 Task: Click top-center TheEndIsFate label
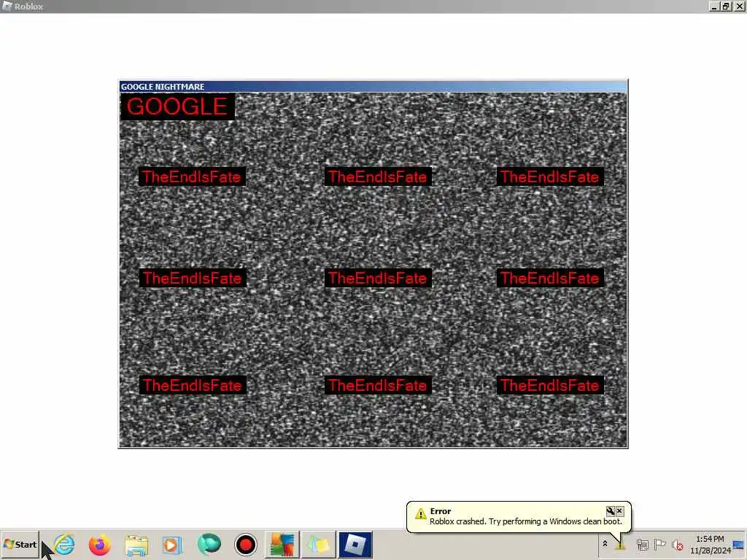click(x=378, y=176)
